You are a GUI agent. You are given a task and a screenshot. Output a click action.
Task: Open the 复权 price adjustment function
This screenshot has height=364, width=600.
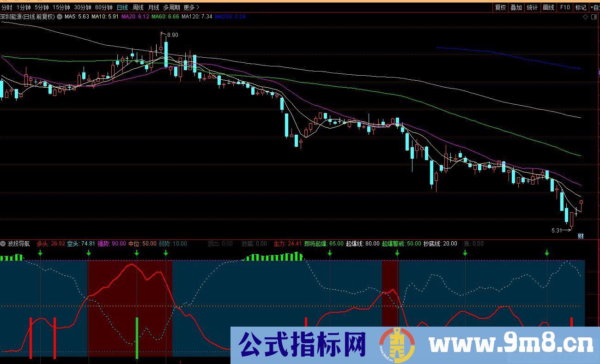tap(500, 7)
